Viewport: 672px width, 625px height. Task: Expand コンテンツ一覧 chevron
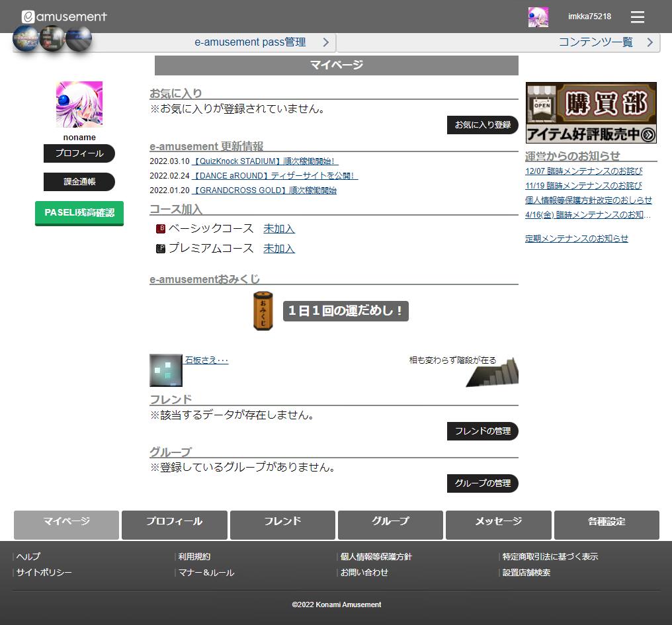click(650, 42)
